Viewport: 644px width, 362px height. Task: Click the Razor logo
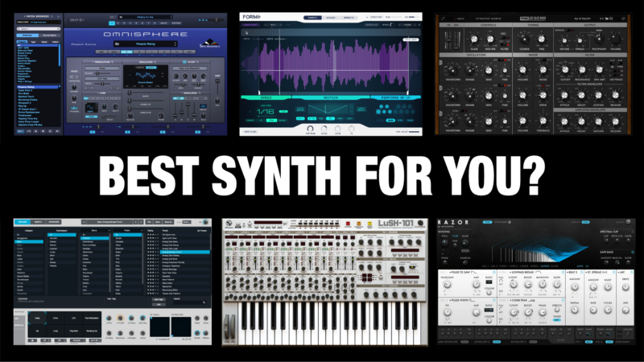(x=453, y=222)
